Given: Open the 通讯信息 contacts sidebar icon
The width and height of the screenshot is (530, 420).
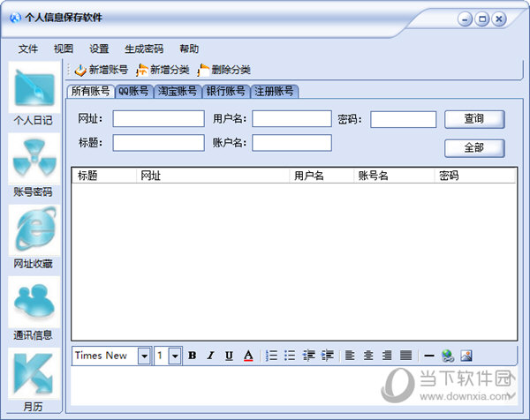Looking at the screenshot, I should pos(34,302).
